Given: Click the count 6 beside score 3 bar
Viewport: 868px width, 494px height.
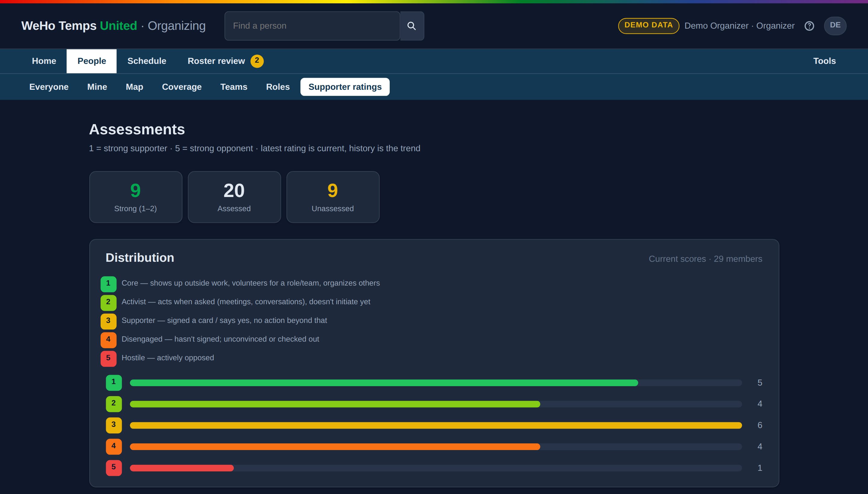Looking at the screenshot, I should [x=760, y=425].
